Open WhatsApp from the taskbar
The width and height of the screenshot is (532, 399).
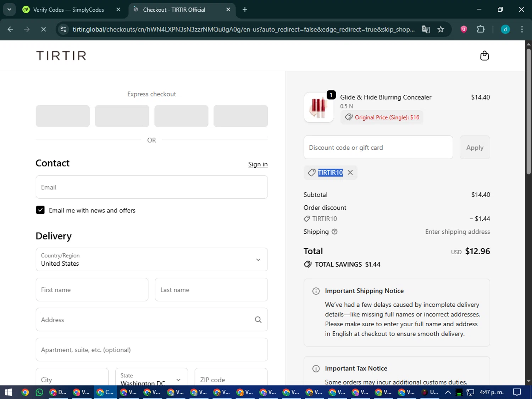click(x=39, y=392)
